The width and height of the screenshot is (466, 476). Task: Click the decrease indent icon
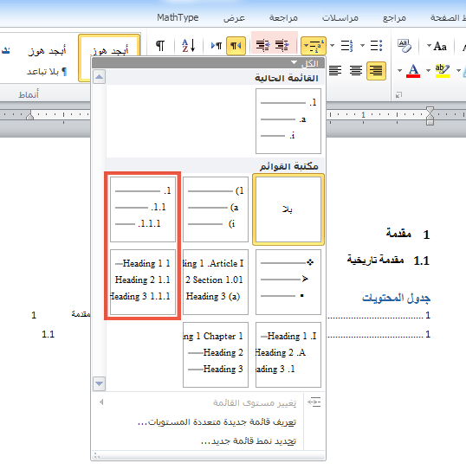coord(282,45)
